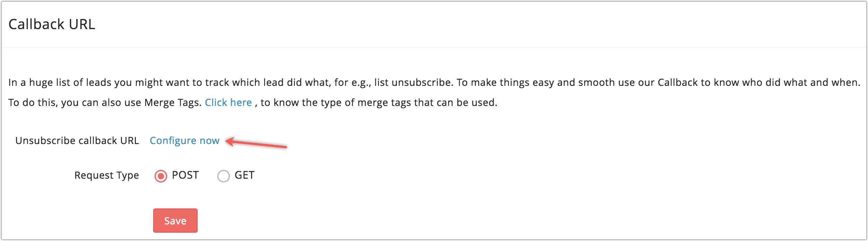Select the POST request type radio button

160,176
